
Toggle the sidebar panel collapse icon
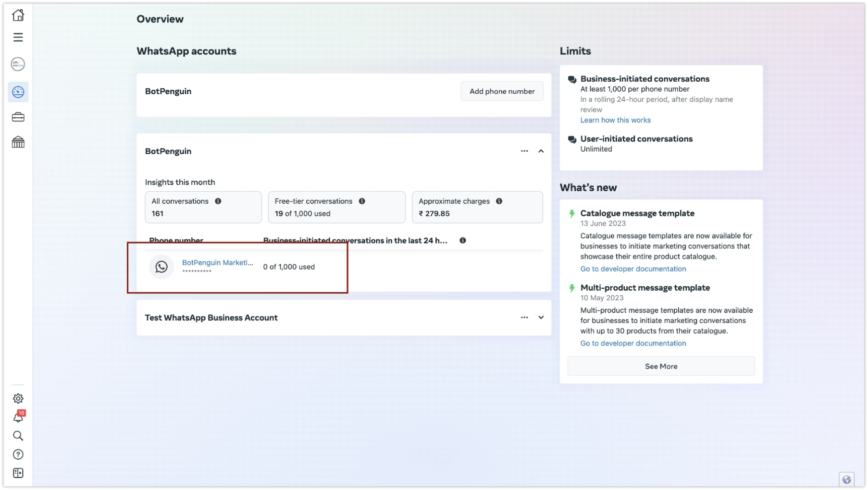[18, 474]
